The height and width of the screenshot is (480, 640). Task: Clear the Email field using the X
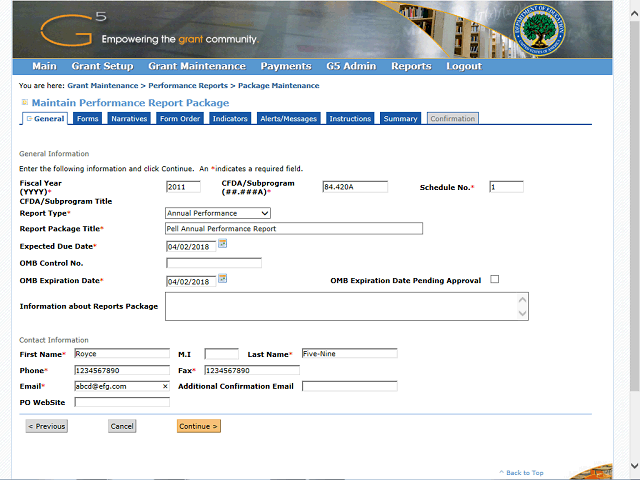pyautogui.click(x=165, y=386)
